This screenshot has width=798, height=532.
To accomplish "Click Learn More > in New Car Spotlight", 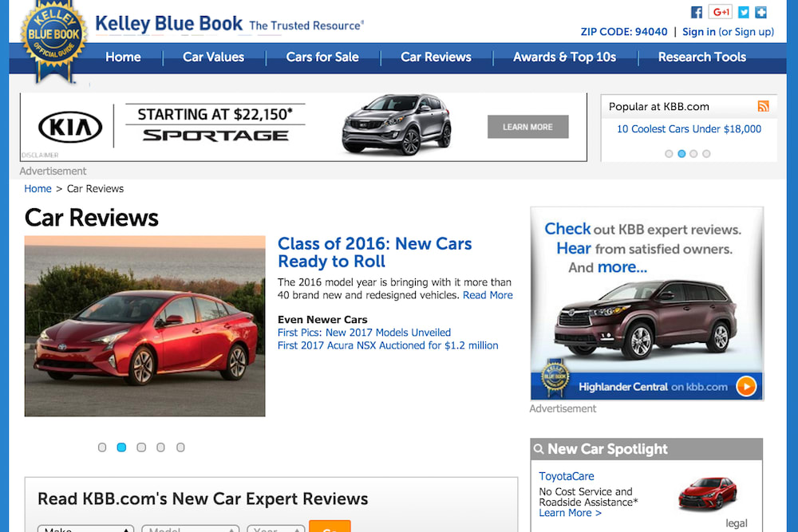I will click(570, 513).
